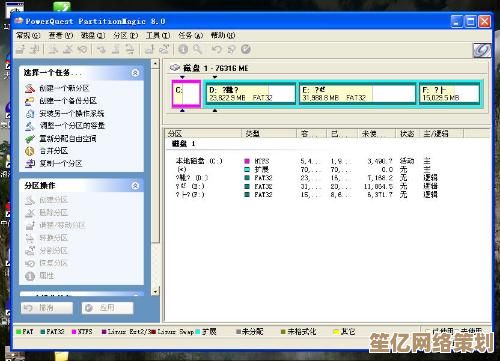Click the 复制一个分区 task link
This screenshot has width=500, height=361.
coord(61,163)
